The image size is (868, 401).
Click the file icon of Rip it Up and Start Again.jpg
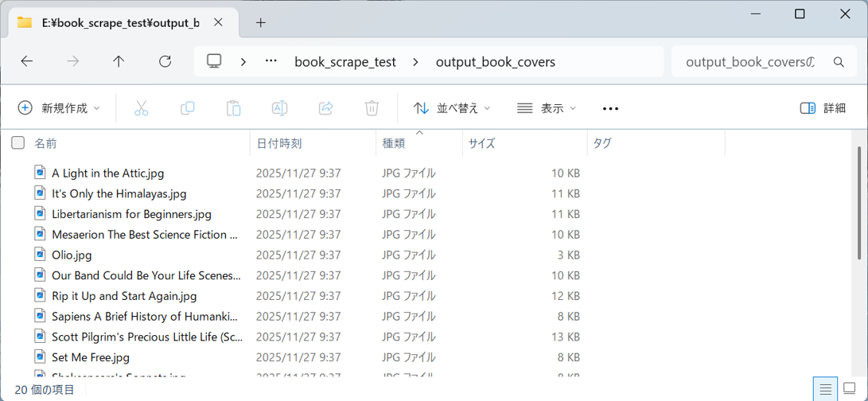click(x=39, y=296)
